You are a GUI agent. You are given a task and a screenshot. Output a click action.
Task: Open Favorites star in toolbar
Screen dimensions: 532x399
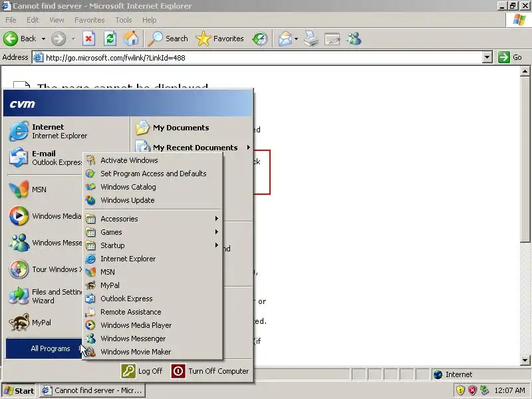tap(220, 39)
